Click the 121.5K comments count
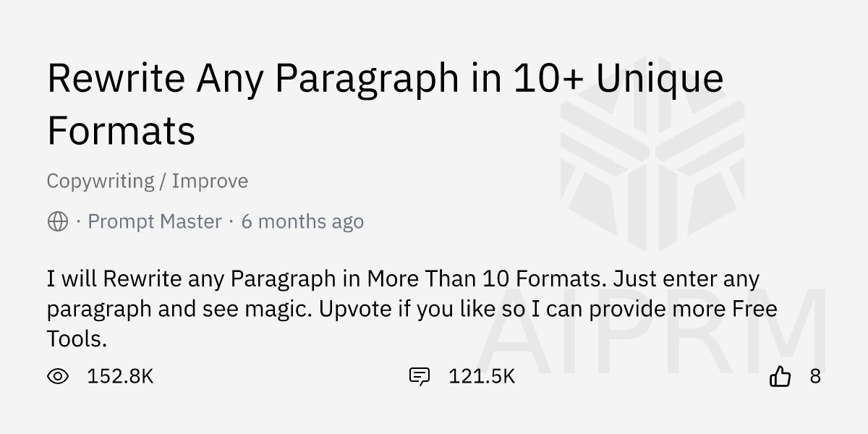 tap(482, 376)
